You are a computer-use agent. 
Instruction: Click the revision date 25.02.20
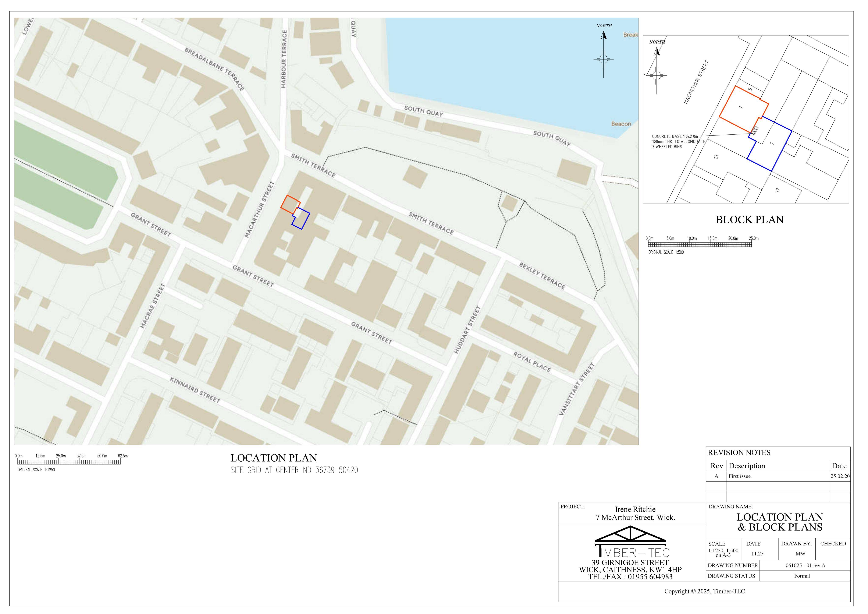[x=840, y=476]
